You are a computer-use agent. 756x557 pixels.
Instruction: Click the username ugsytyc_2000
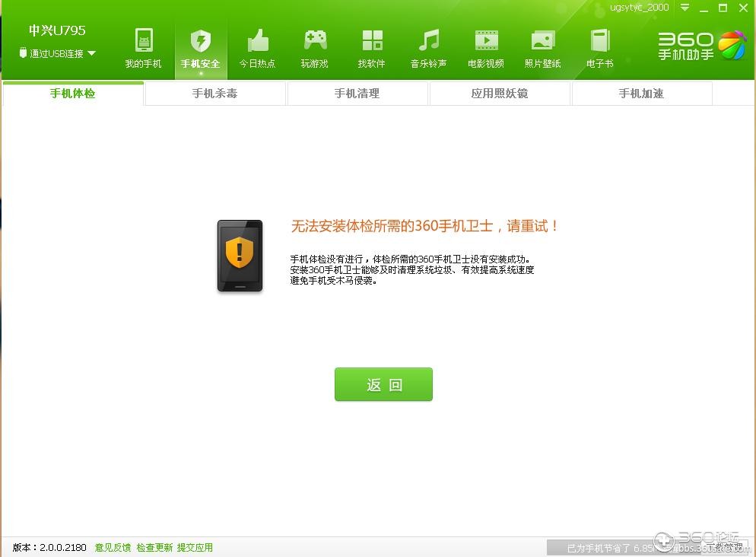click(640, 8)
